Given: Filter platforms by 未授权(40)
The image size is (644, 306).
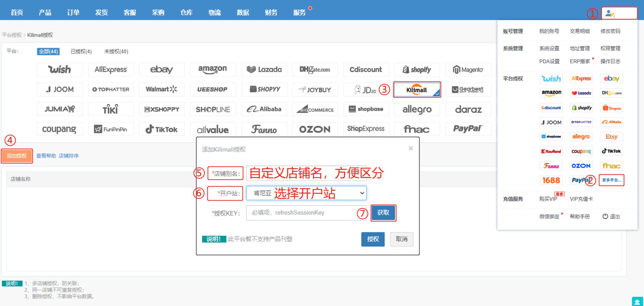Looking at the screenshot, I should click(x=116, y=52).
